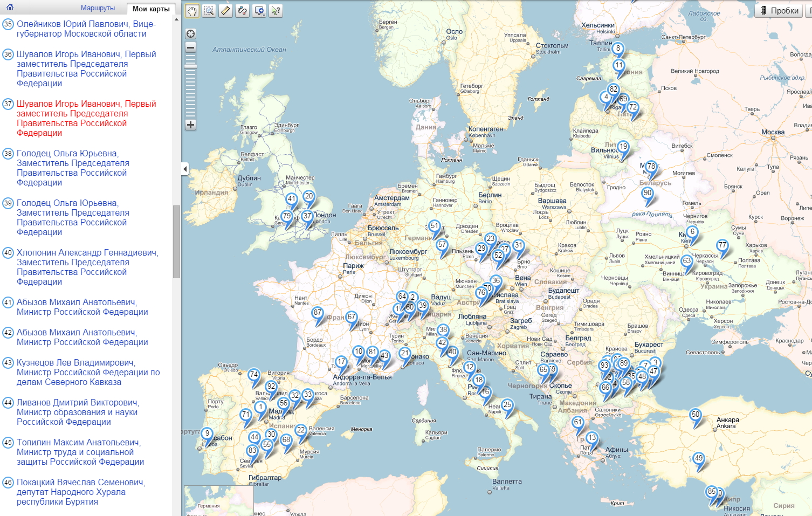Click the locate-me compass button

(x=190, y=33)
